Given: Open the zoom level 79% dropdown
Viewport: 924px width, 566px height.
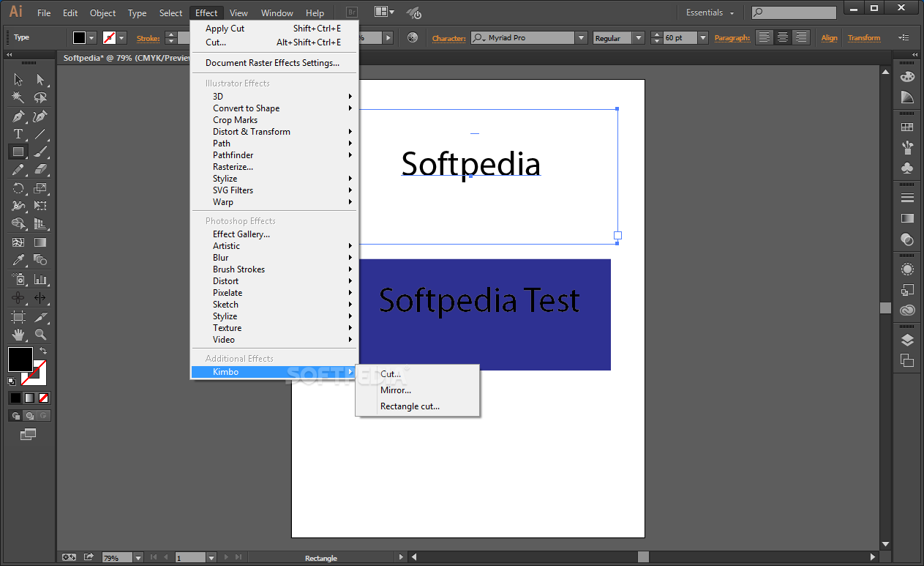Looking at the screenshot, I should coord(138,558).
